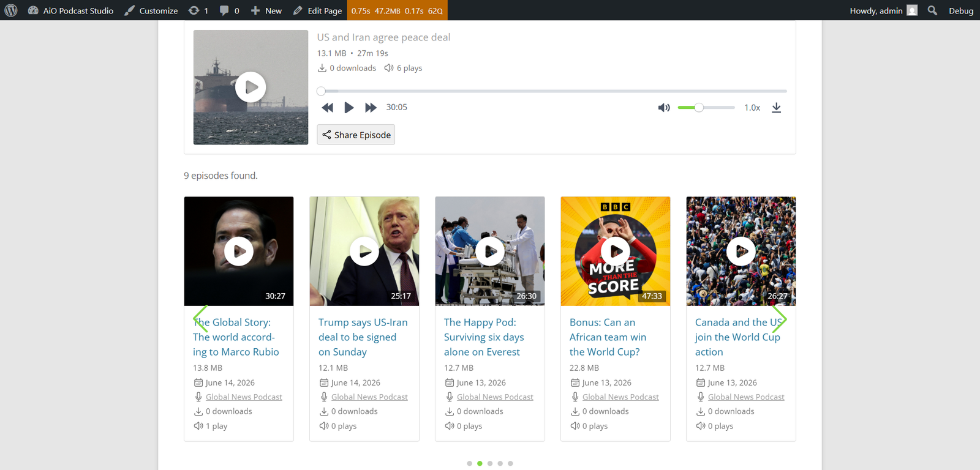This screenshot has height=470, width=980.
Task: Rewind the audio player
Action: [328, 108]
